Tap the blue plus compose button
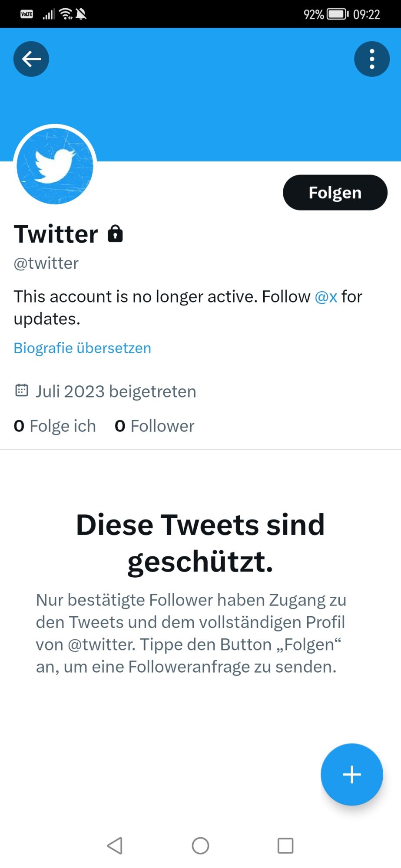 click(352, 775)
